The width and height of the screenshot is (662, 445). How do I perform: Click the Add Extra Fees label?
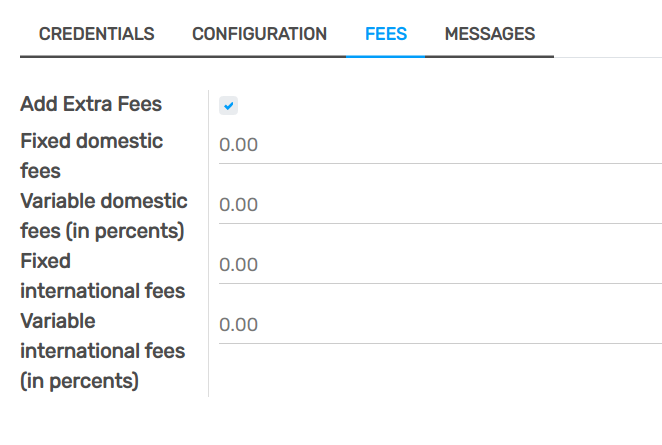91,104
